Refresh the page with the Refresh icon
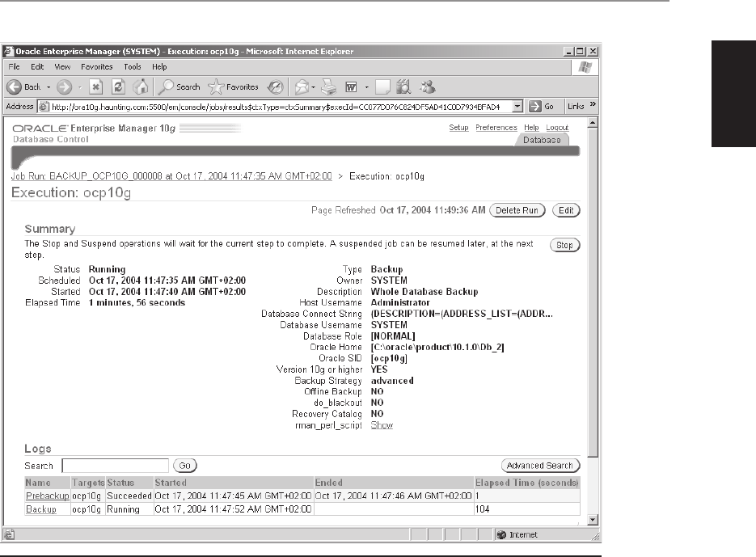This screenshot has width=756, height=557. [x=118, y=87]
